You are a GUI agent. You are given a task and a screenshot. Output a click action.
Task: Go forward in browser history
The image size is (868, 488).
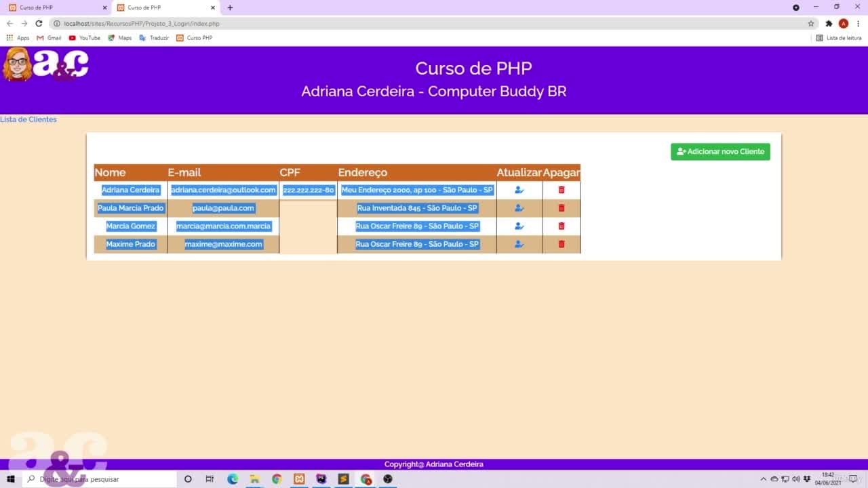(x=24, y=23)
